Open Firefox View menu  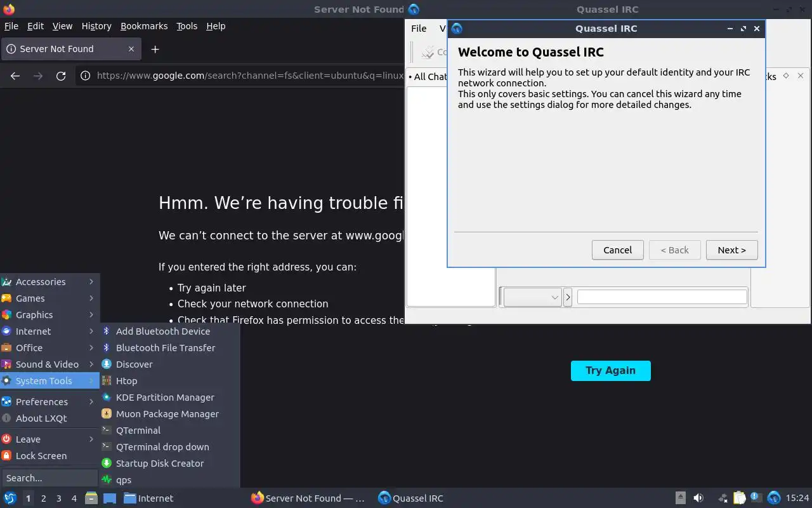click(62, 26)
